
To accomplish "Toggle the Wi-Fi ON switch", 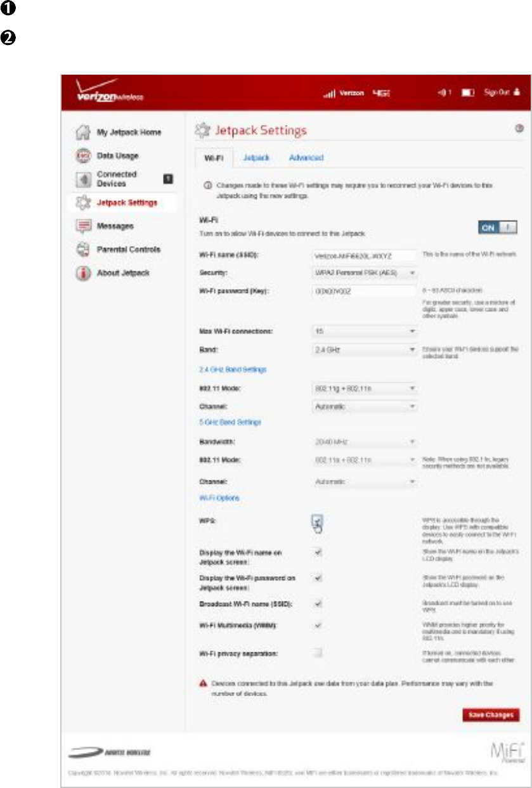I will 499,228.
